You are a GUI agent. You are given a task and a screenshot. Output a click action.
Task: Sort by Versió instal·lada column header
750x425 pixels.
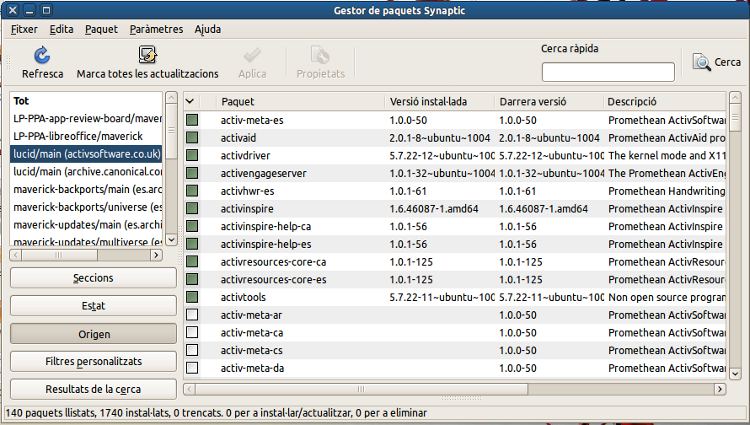440,101
